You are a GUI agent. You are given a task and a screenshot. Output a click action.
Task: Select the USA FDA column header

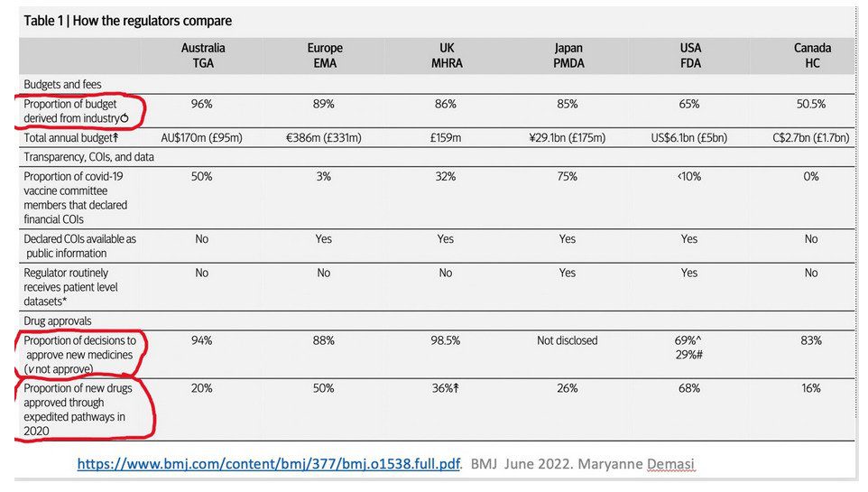(x=690, y=55)
